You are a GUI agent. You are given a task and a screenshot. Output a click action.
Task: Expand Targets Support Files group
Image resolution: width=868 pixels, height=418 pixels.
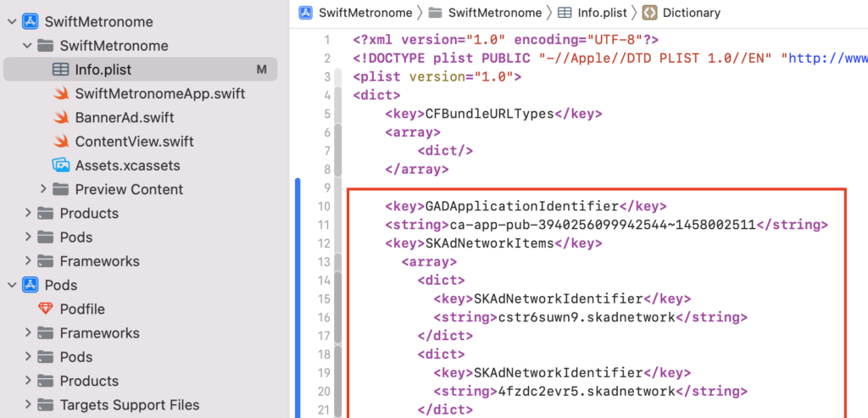pos(28,404)
